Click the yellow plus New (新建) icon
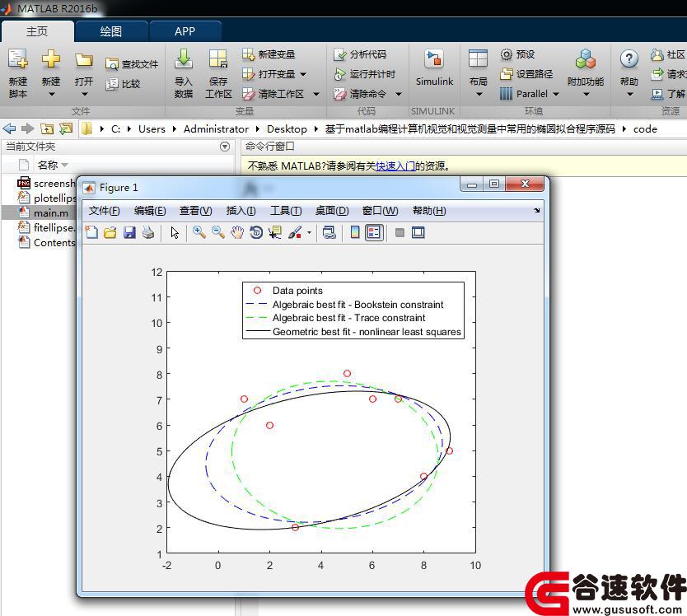The height and width of the screenshot is (616, 687). (51, 58)
